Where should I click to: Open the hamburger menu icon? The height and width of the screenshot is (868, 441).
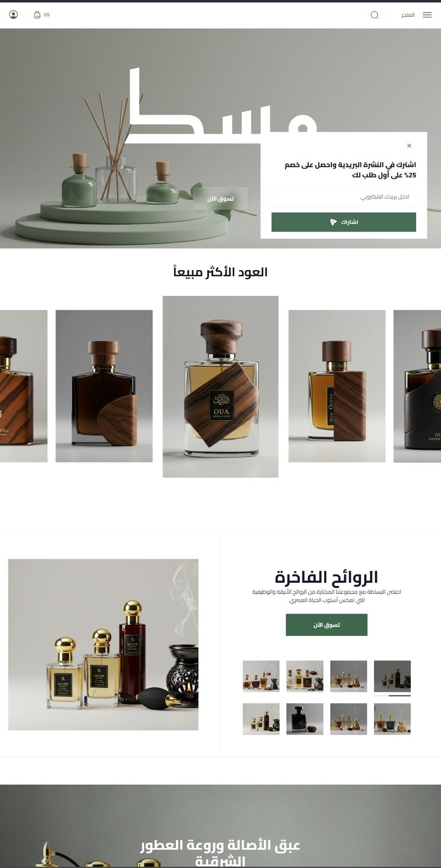[427, 15]
